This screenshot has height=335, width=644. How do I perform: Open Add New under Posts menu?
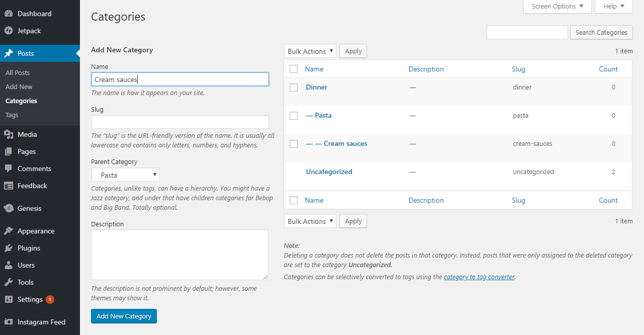point(19,87)
